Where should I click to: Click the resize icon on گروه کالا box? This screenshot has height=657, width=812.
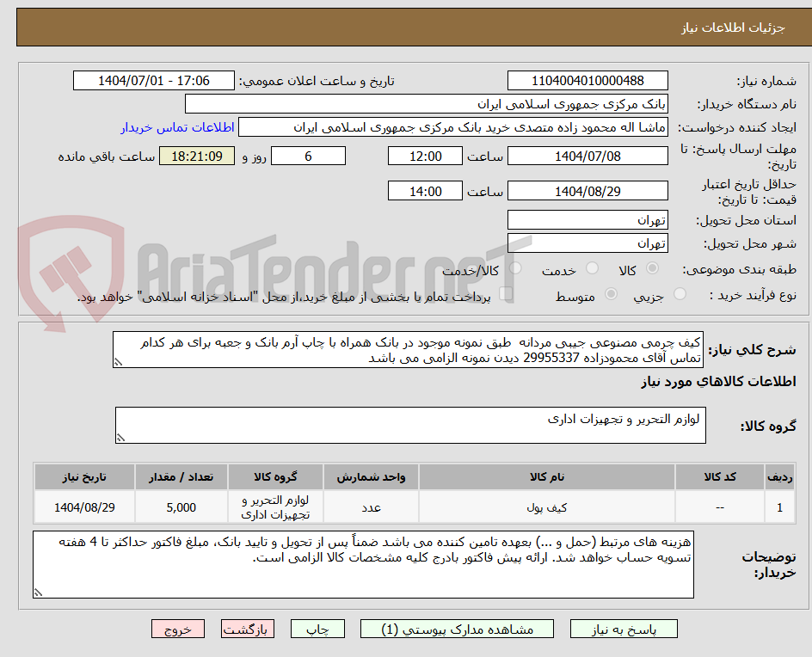click(x=120, y=438)
